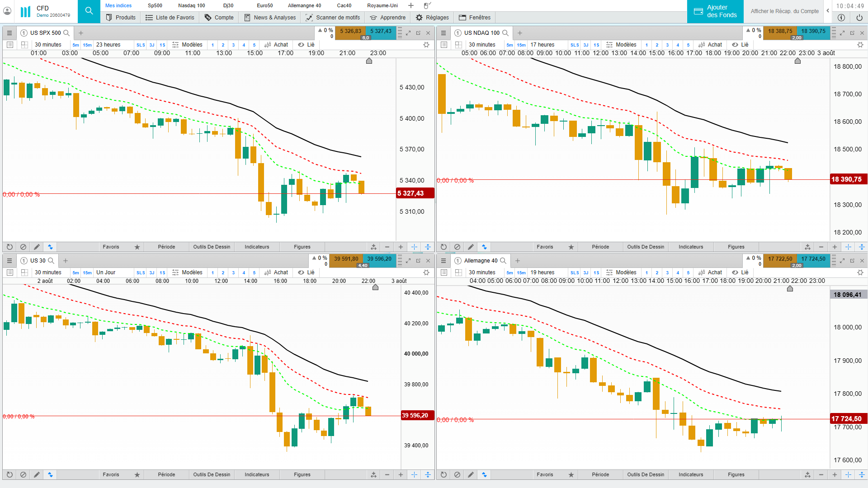
Task: Click the refresh icon under US 30 chart
Action: click(9, 475)
